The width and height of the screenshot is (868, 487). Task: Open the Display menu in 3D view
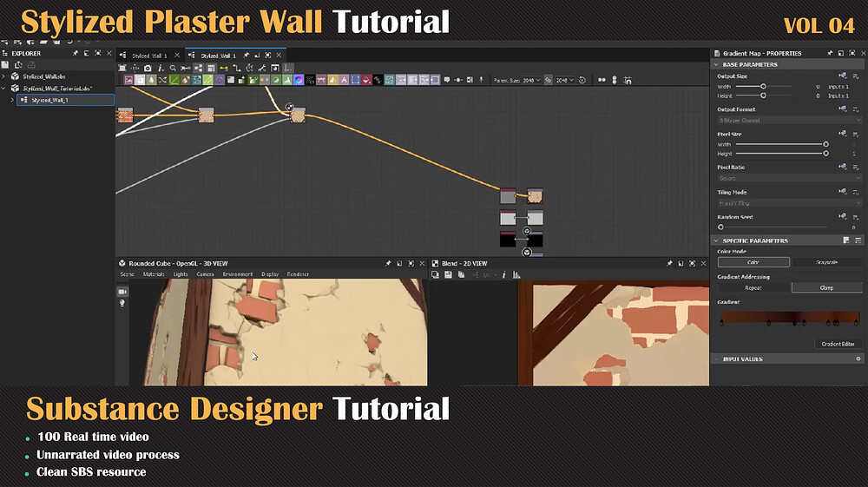coord(270,274)
